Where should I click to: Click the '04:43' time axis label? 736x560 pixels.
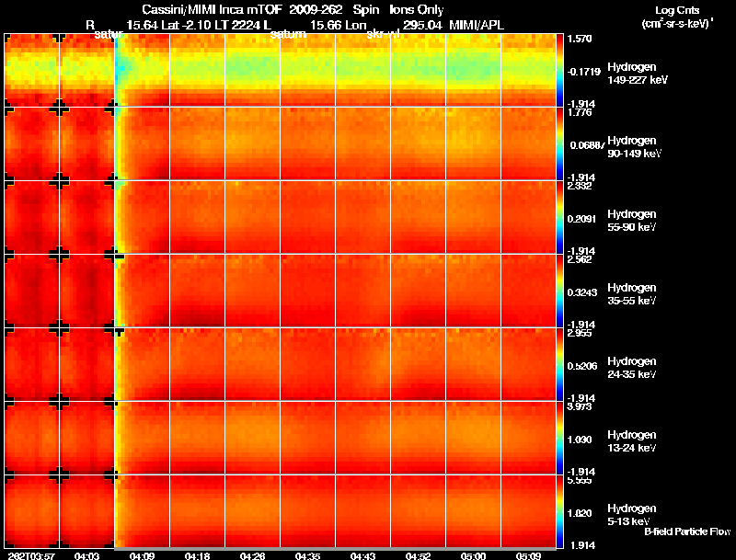[x=362, y=555]
